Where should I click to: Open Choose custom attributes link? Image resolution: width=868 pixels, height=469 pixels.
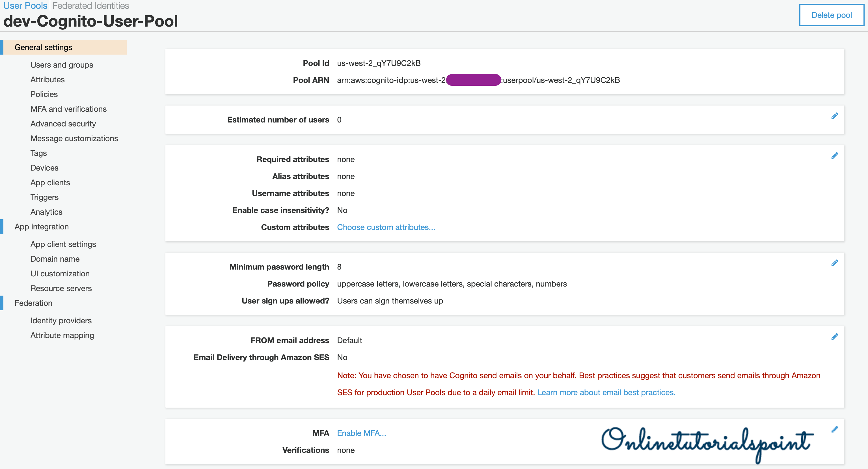386,227
